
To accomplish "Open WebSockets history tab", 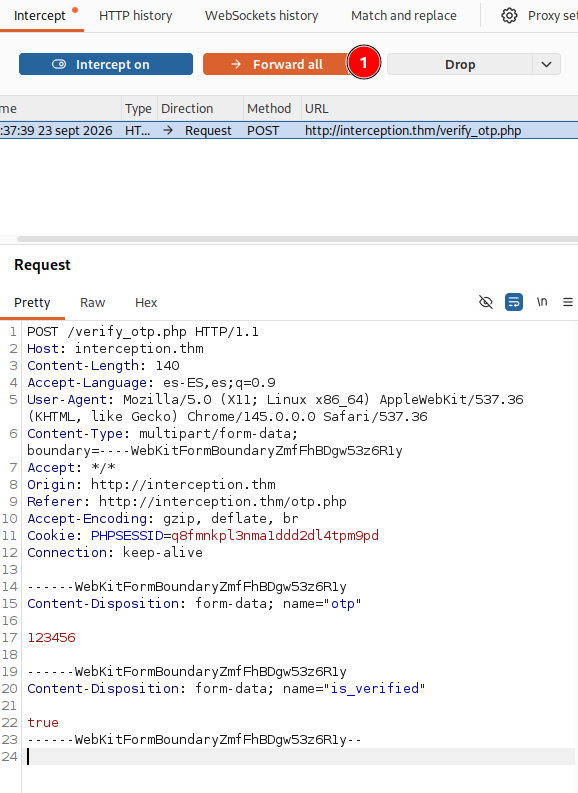I will (261, 16).
